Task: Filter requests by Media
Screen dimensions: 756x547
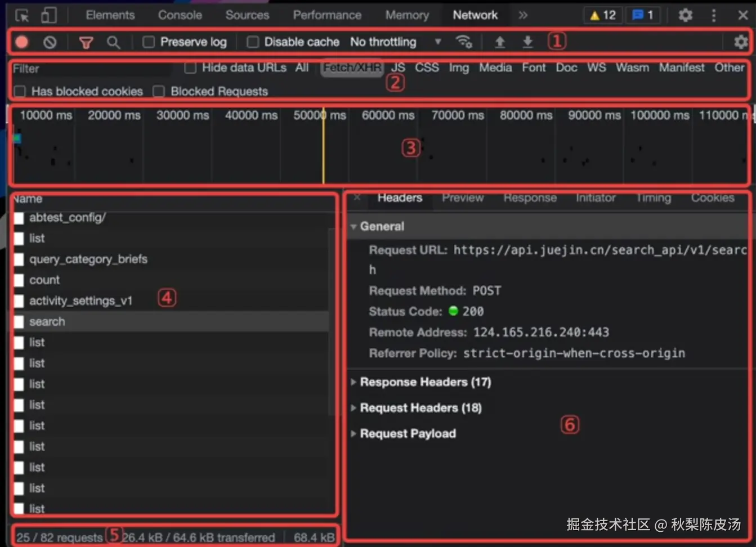Action: click(x=495, y=68)
